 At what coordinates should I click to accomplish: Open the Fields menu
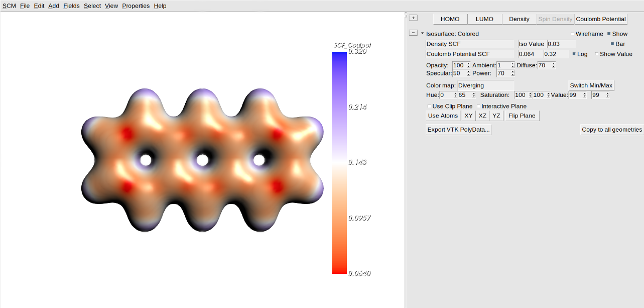click(71, 6)
